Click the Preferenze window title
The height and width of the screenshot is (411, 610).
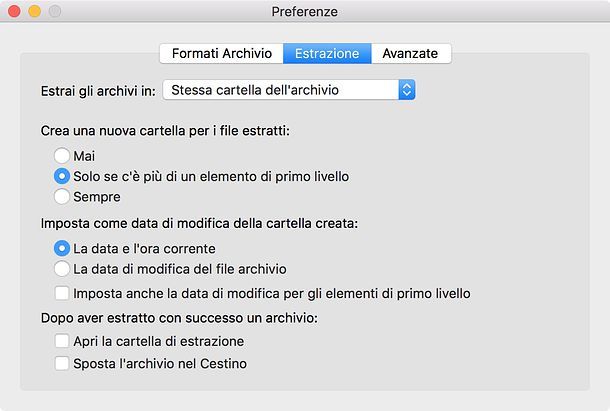point(304,11)
